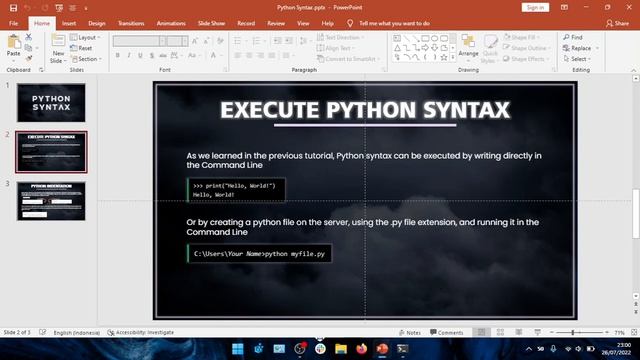Viewport: 640px width, 360px height.
Task: Click the Save icon in quick access toolbar
Action: click(x=13, y=8)
